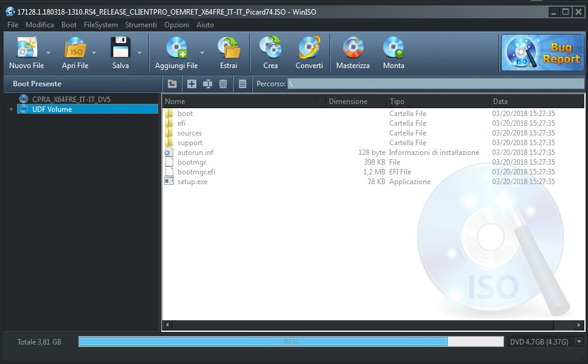Click the Crea disc icon
588x364 pixels.
271,47
